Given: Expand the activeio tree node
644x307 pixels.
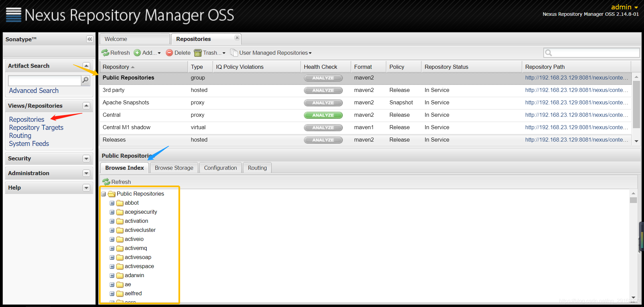Looking at the screenshot, I should 112,239.
